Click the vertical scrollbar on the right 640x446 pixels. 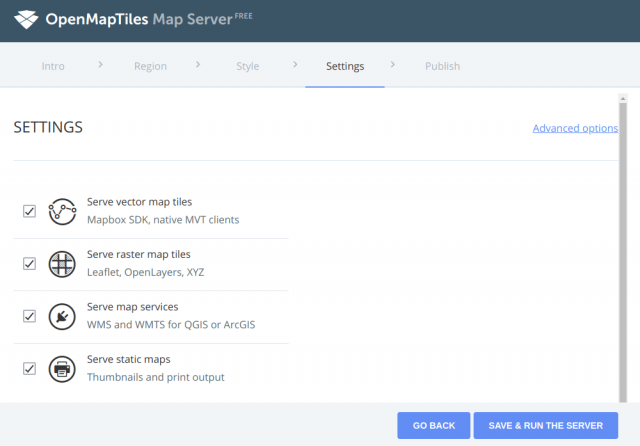click(624, 250)
